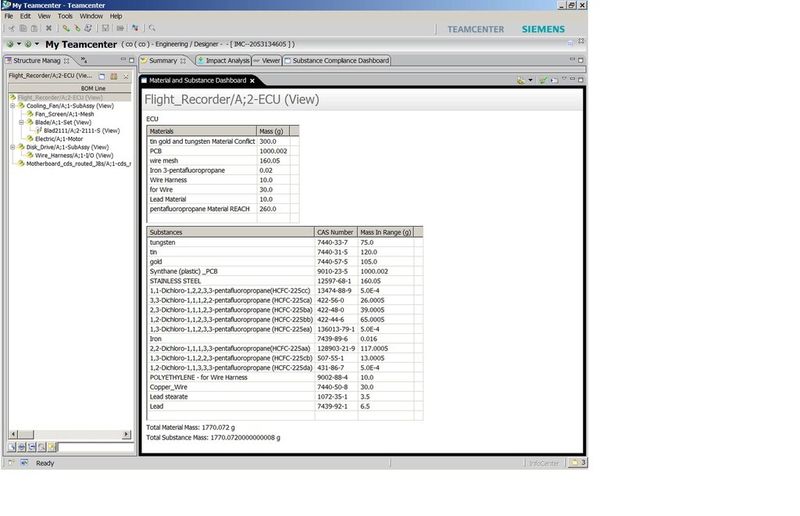The height and width of the screenshot is (516, 800).
Task: Open the Edit menu
Action: pyautogui.click(x=25, y=16)
